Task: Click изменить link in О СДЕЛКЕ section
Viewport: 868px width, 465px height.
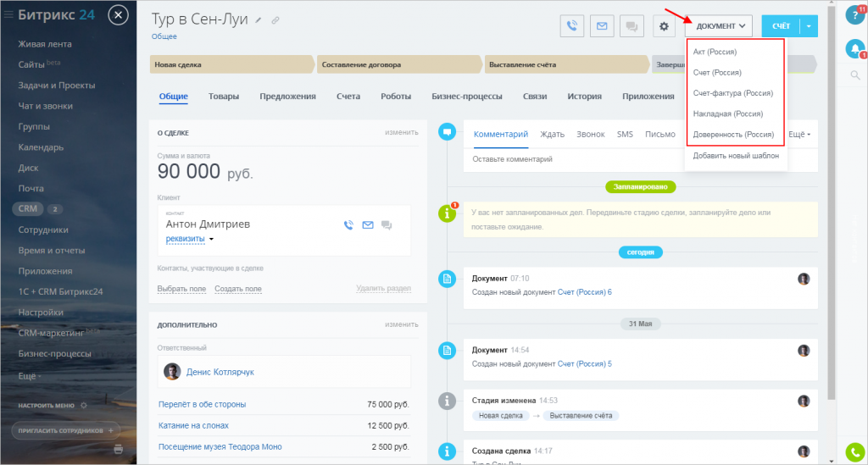Action: 401,133
